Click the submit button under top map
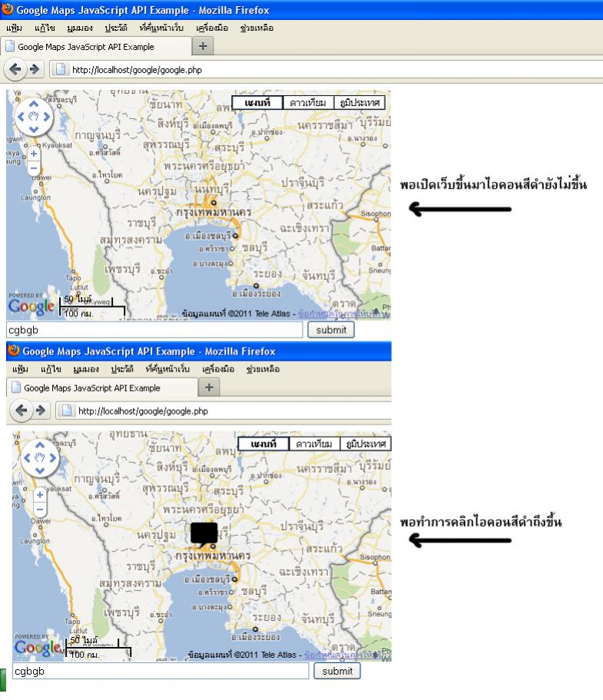The image size is (603, 700). (x=331, y=330)
